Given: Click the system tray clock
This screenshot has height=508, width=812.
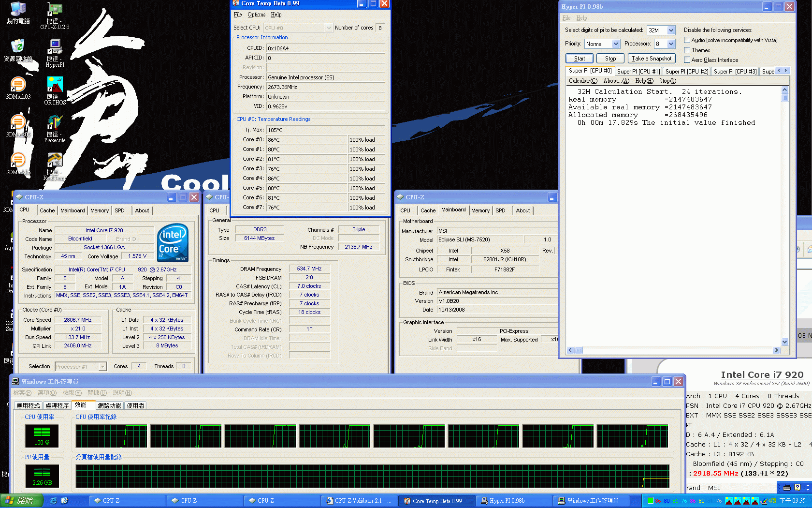Looking at the screenshot, I should coord(792,501).
